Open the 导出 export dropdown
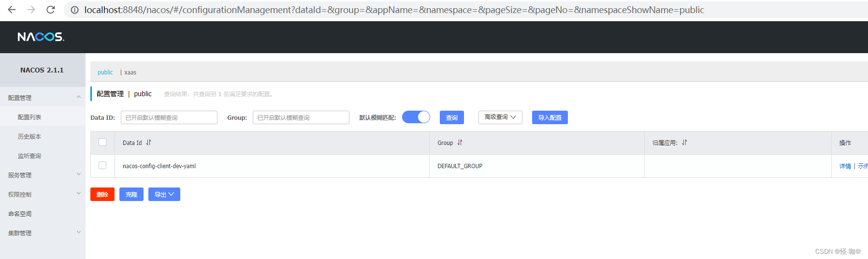This screenshot has width=868, height=259. pos(164,194)
